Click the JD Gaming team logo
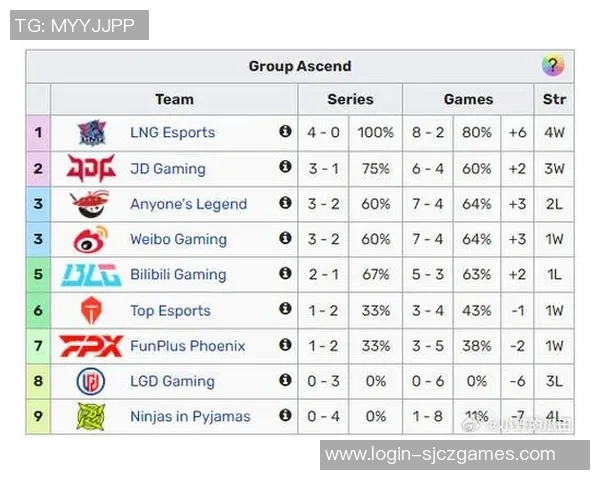The width and height of the screenshot is (600, 480). point(91,168)
